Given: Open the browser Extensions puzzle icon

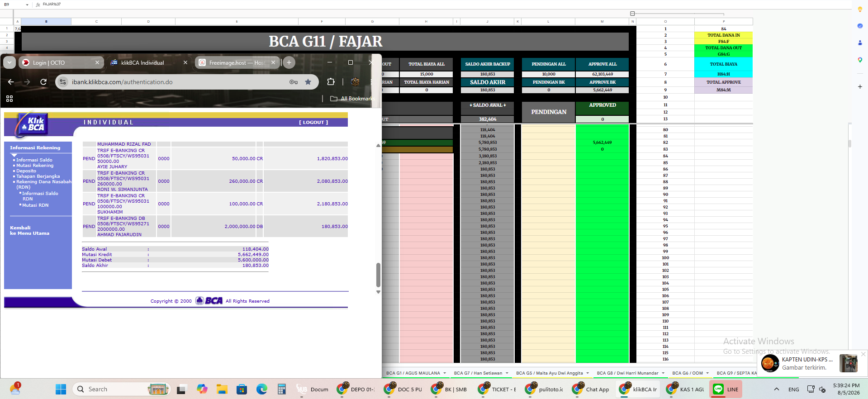Looking at the screenshot, I should click(x=331, y=82).
